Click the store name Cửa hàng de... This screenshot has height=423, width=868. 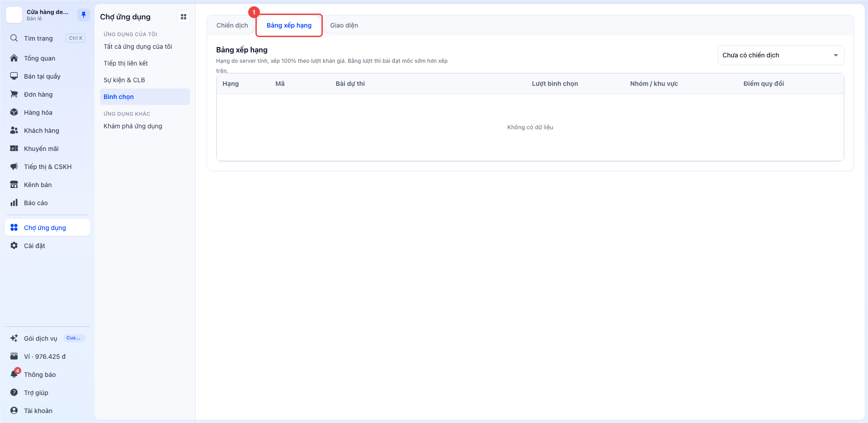coord(47,12)
